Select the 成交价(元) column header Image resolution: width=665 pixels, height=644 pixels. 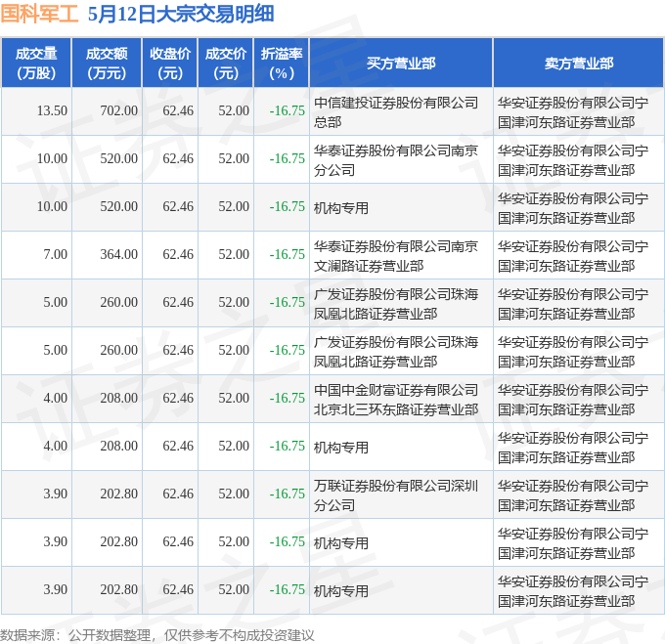coord(226,64)
